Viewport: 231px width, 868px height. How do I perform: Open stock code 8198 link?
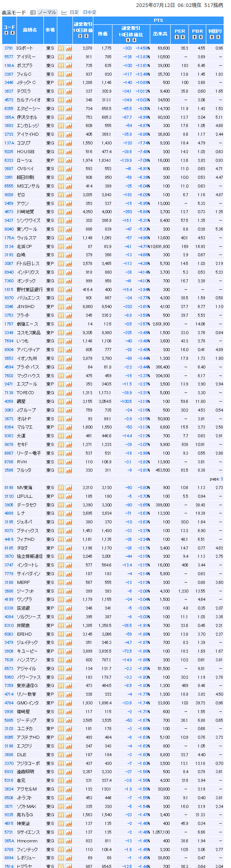click(x=9, y=488)
